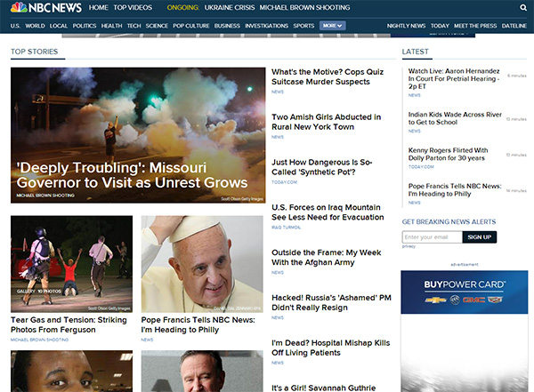Click the SIGN UP button

tap(480, 237)
